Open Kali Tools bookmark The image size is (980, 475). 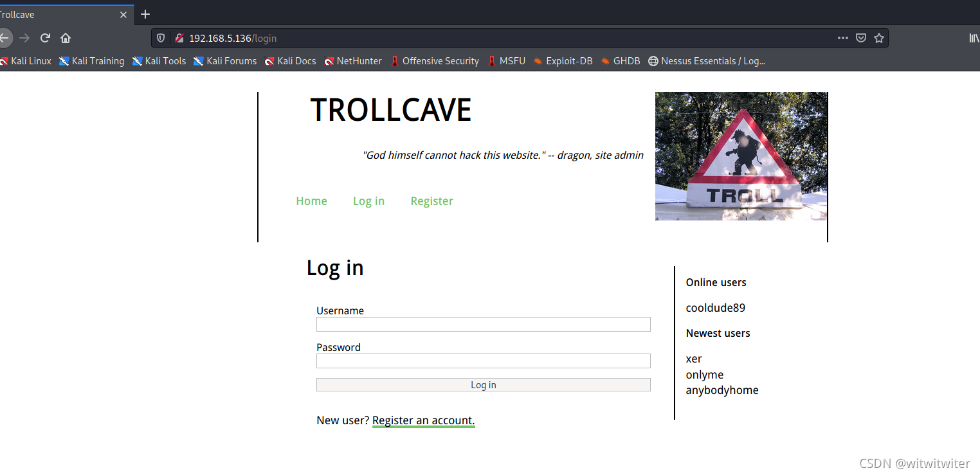pyautogui.click(x=159, y=61)
